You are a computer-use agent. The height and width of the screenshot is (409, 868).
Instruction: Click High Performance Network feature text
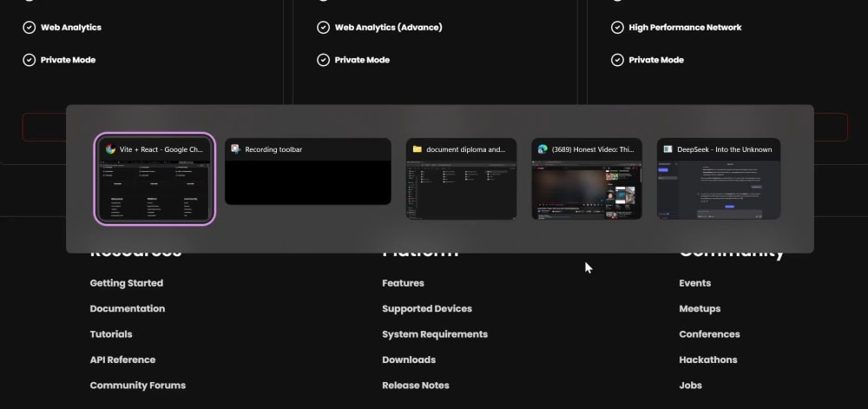pyautogui.click(x=685, y=27)
